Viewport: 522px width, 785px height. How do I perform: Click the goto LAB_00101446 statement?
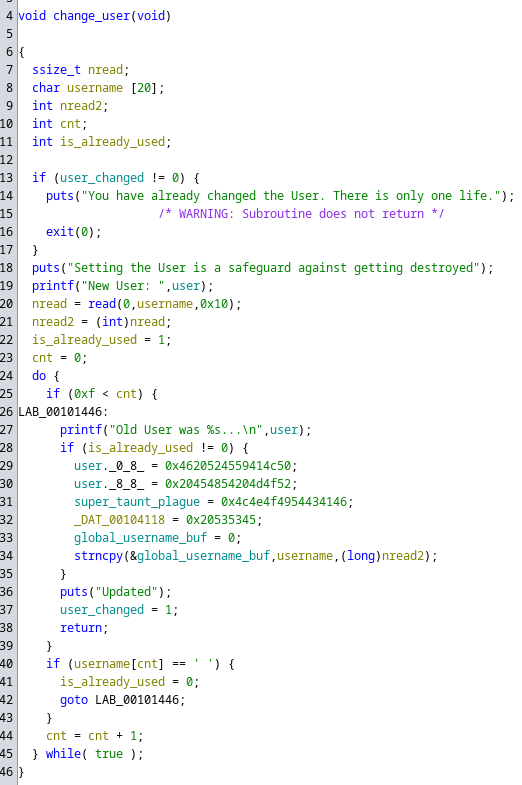(x=123, y=700)
